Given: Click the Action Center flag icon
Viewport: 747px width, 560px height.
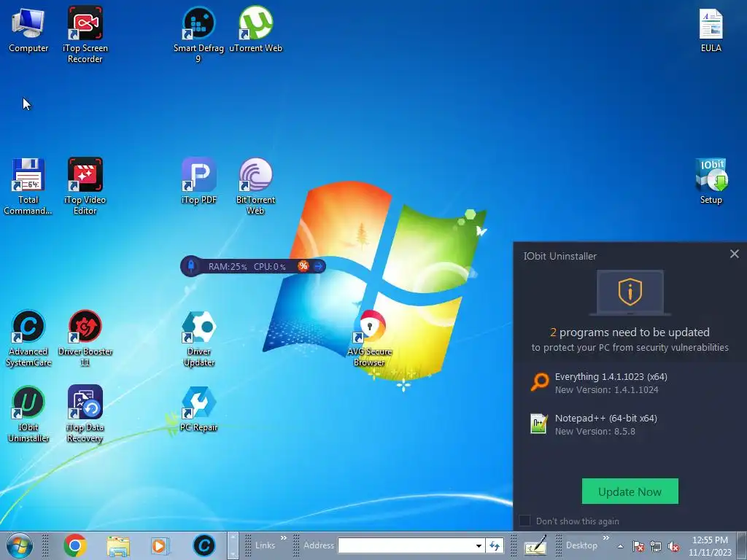Looking at the screenshot, I should 638,546.
